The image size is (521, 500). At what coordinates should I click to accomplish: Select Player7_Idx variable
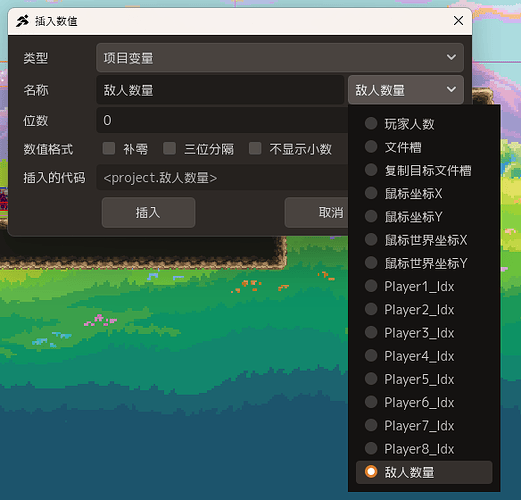point(424,426)
